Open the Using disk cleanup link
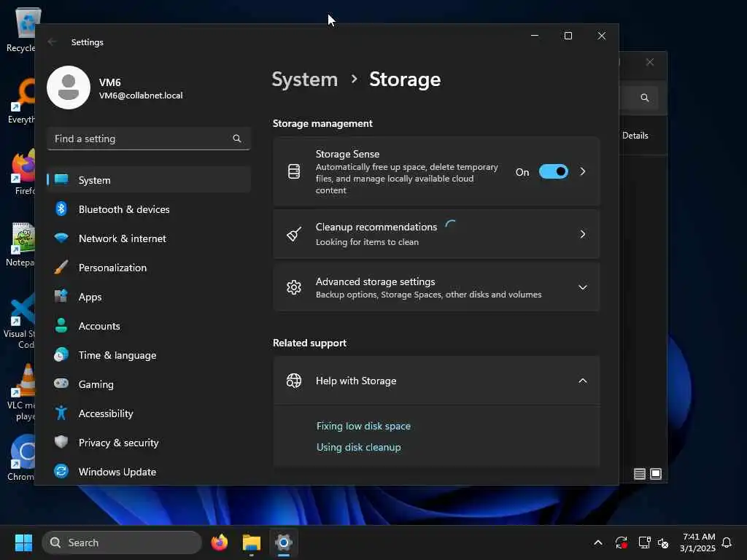Viewport: 747px width, 560px height. (x=359, y=447)
